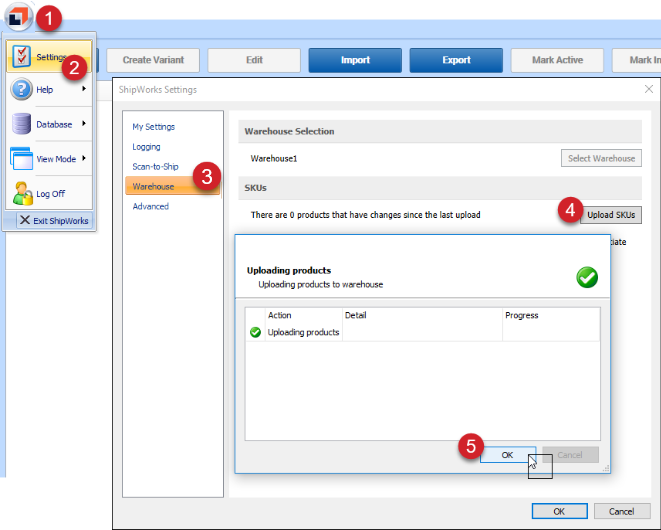661x530 pixels.
Task: Click the Edit toolbar button
Action: (254, 60)
